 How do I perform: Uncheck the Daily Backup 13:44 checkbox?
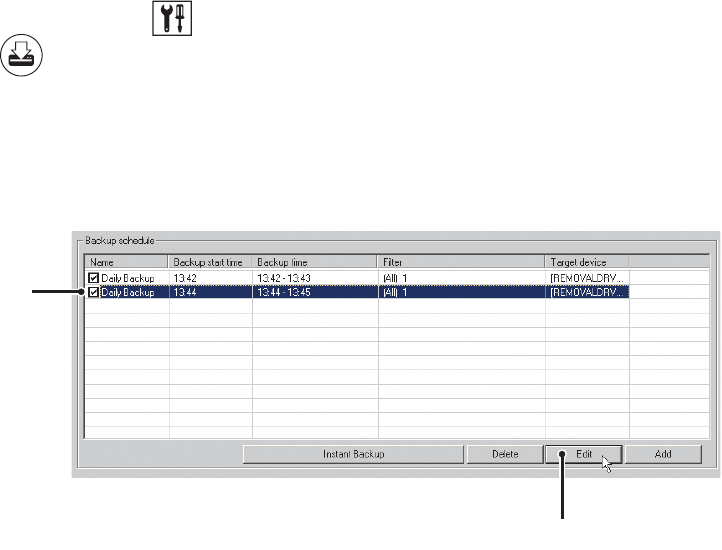[93, 292]
